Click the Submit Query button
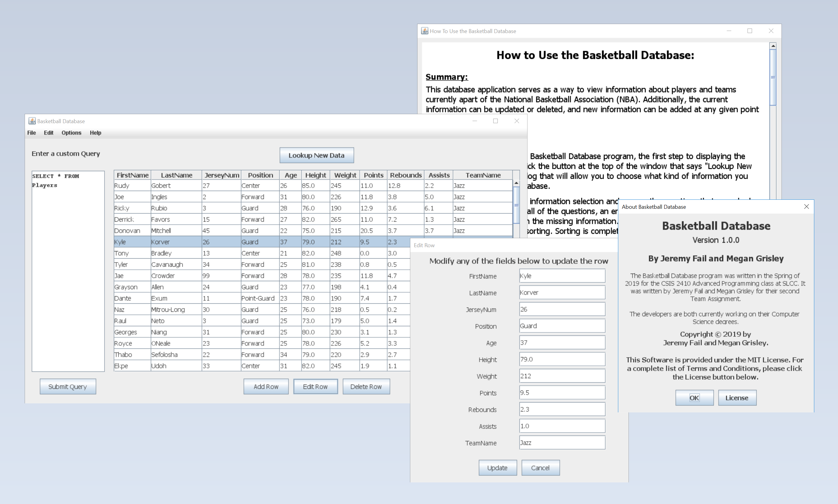 coord(68,387)
